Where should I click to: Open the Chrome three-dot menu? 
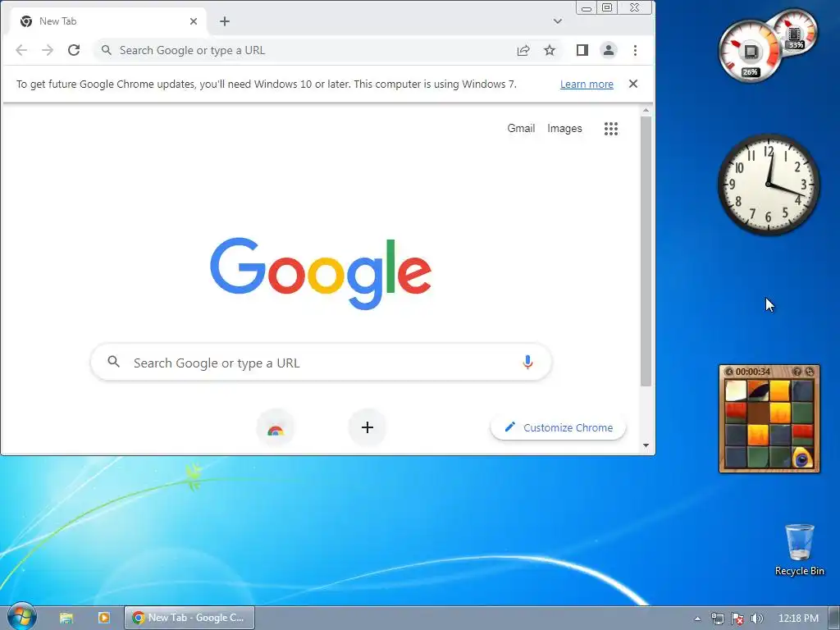pos(636,50)
